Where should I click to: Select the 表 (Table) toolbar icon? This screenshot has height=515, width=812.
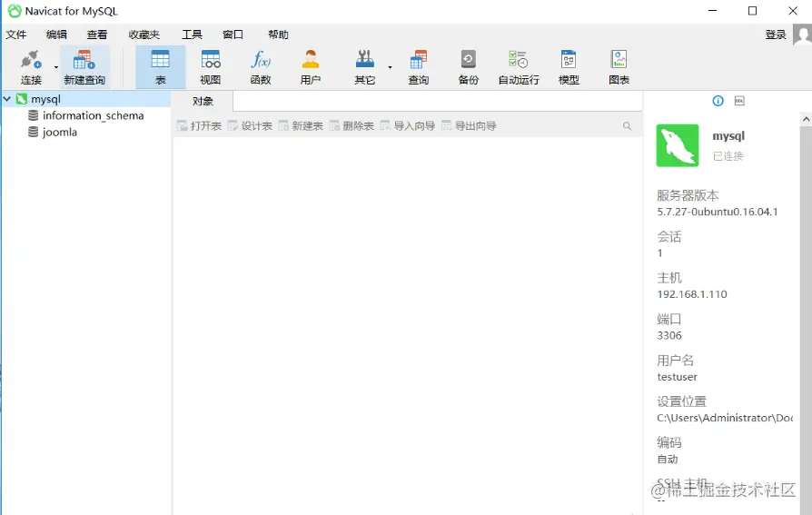tap(160, 67)
